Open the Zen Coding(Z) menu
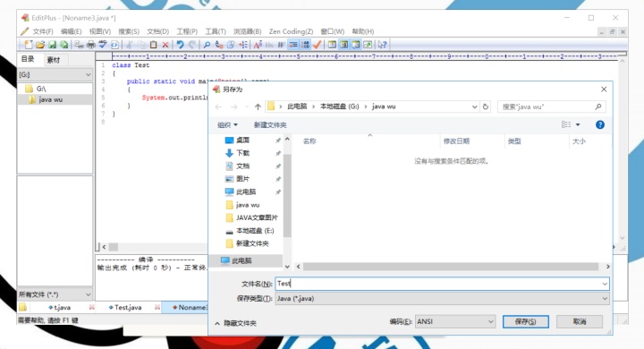Screen dimensions: 644x349 pos(291,31)
